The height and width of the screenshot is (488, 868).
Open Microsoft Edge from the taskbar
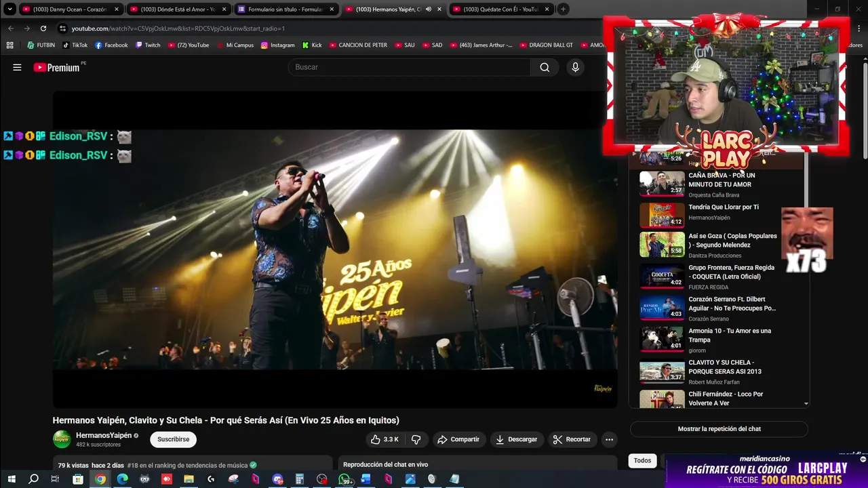coord(122,479)
